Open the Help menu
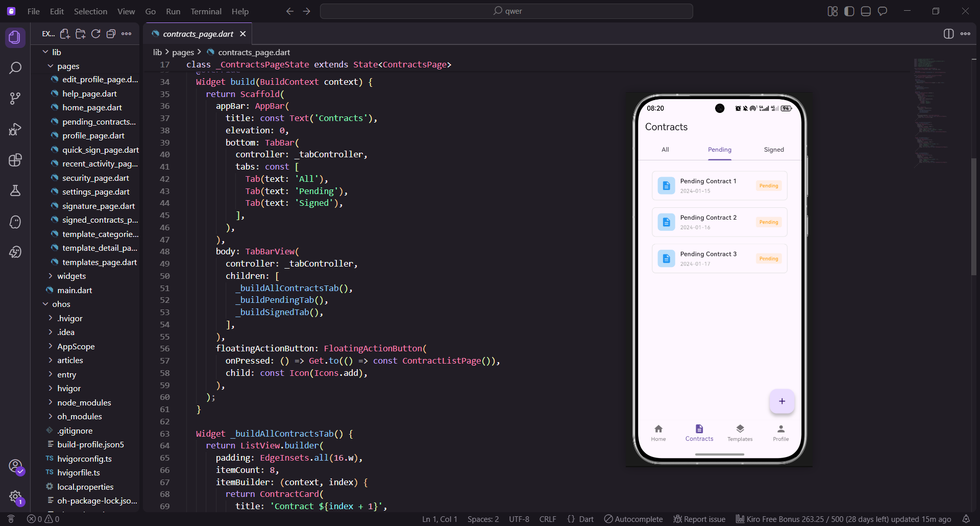 click(x=240, y=11)
